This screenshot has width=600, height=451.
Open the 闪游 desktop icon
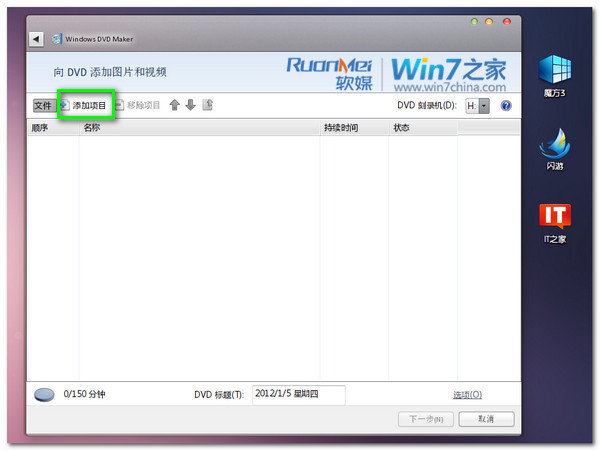[x=555, y=149]
